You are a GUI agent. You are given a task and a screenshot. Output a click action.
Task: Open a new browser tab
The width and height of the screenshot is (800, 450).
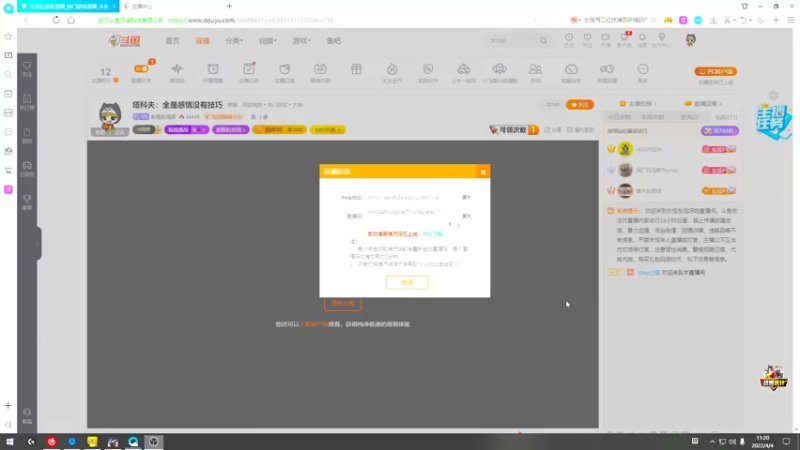coord(229,6)
